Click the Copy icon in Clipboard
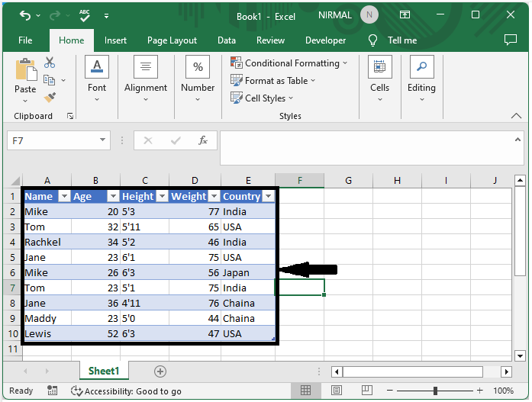The height and width of the screenshot is (402, 532). click(x=49, y=80)
